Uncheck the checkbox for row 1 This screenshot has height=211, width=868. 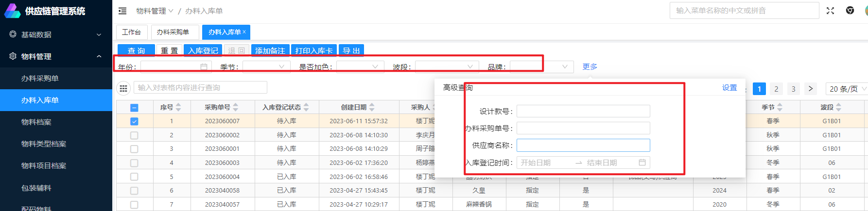tap(134, 121)
